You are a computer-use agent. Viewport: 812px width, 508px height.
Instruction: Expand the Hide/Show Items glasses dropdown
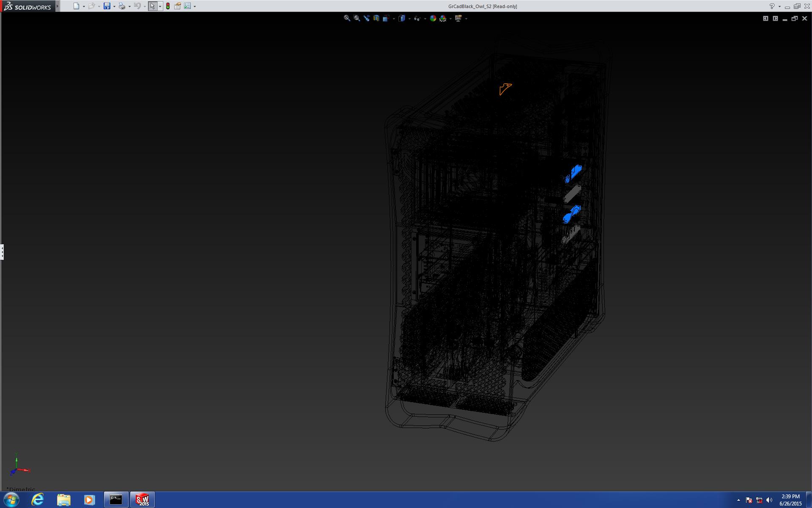click(x=425, y=19)
